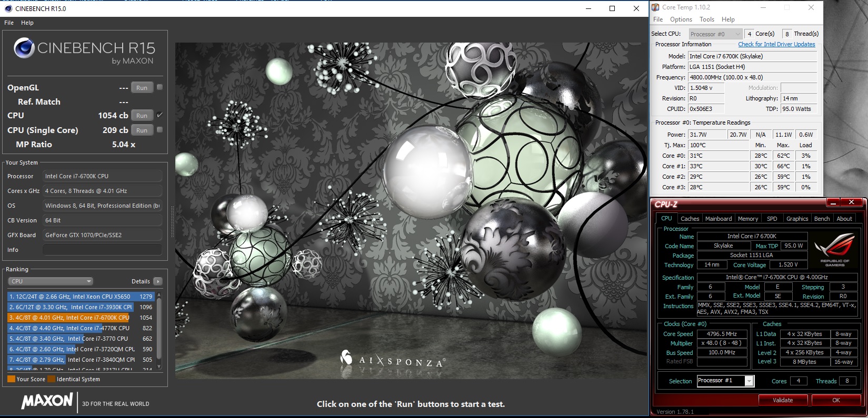Run the CPU benchmark
The width and height of the screenshot is (868, 418).
pyautogui.click(x=142, y=116)
